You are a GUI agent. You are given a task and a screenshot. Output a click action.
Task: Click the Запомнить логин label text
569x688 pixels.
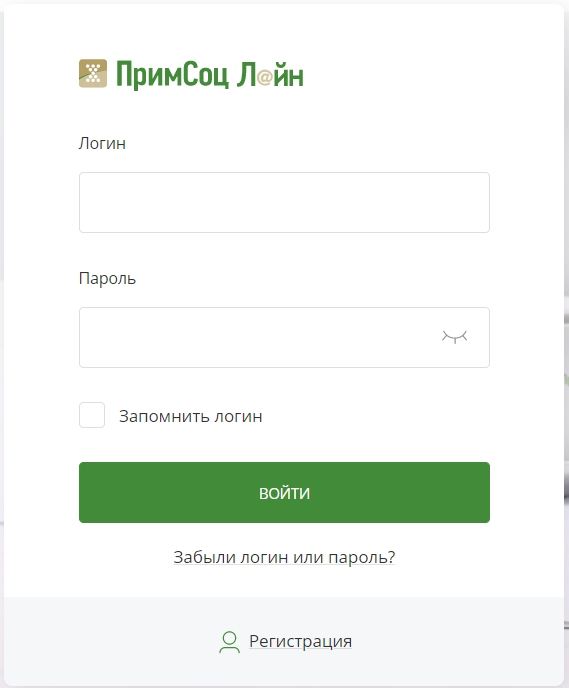coord(190,416)
